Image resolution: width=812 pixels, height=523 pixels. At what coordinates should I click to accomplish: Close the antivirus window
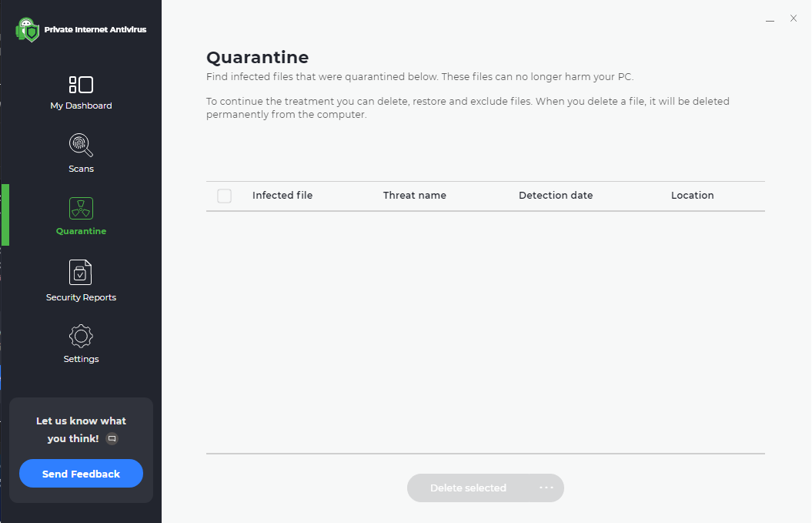[x=794, y=18]
